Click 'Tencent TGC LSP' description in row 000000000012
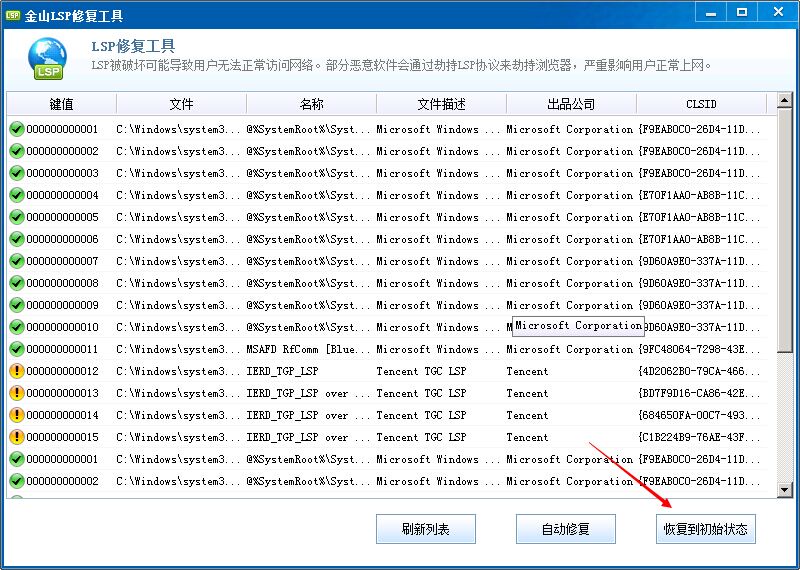 pos(421,371)
